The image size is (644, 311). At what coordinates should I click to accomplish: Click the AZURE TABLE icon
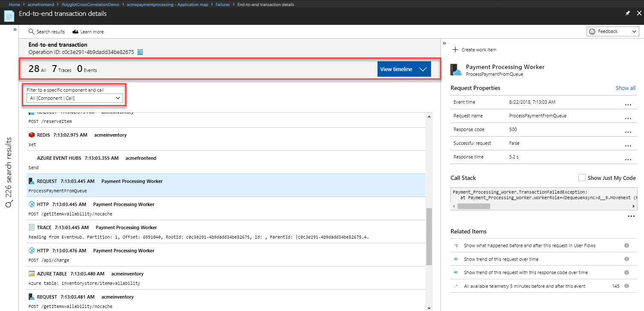(x=31, y=274)
